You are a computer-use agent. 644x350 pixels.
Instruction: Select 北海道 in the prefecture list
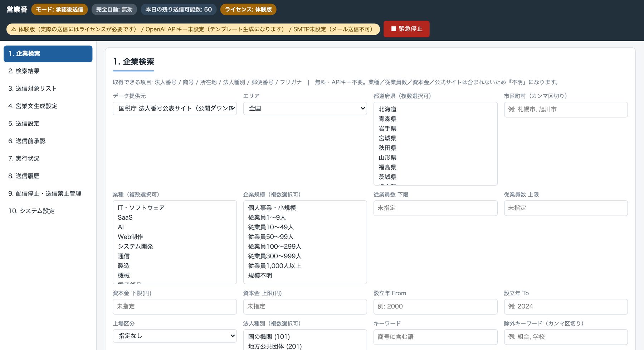point(435,109)
